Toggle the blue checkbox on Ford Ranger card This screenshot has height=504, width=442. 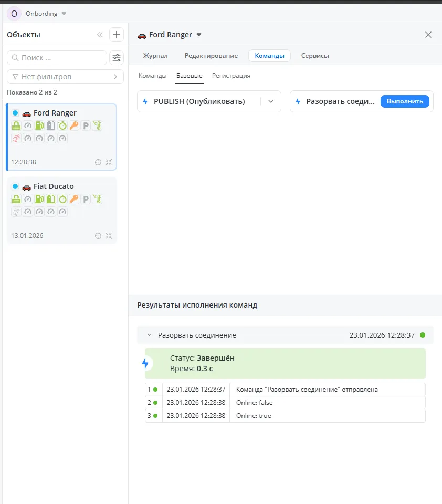[15, 113]
